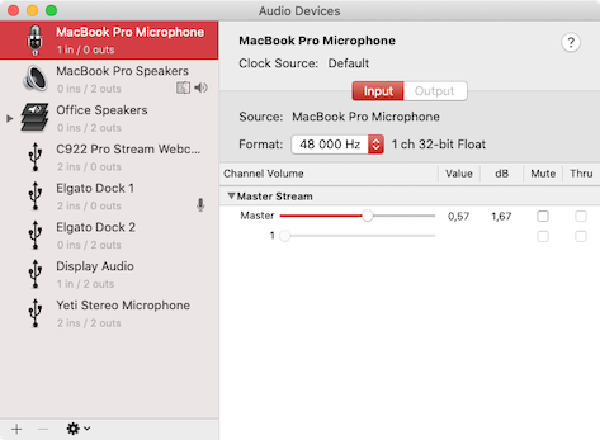Close the Audio Devices window
Viewport: 600px width, 440px height.
click(13, 10)
